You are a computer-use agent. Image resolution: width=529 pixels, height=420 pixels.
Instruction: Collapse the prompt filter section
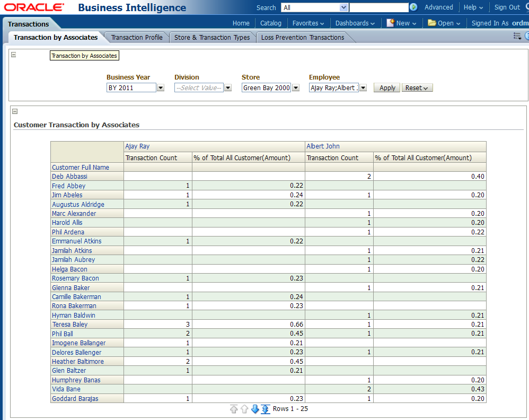[14, 55]
